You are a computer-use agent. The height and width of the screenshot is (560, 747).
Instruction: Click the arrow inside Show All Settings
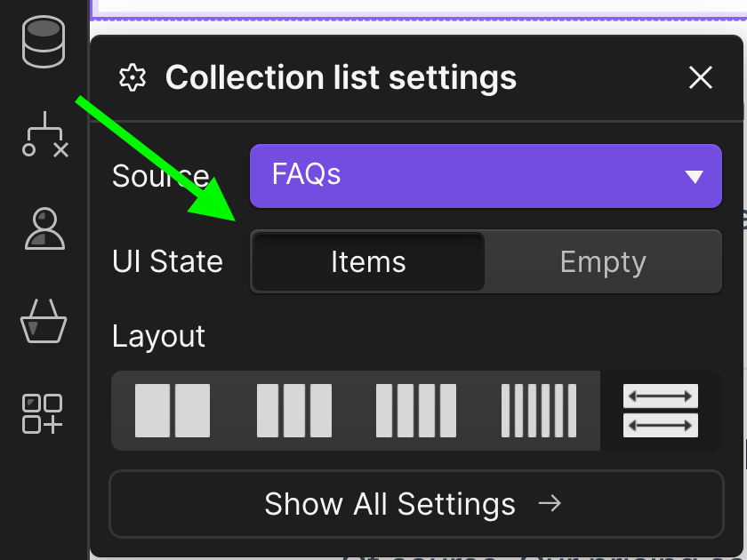550,503
